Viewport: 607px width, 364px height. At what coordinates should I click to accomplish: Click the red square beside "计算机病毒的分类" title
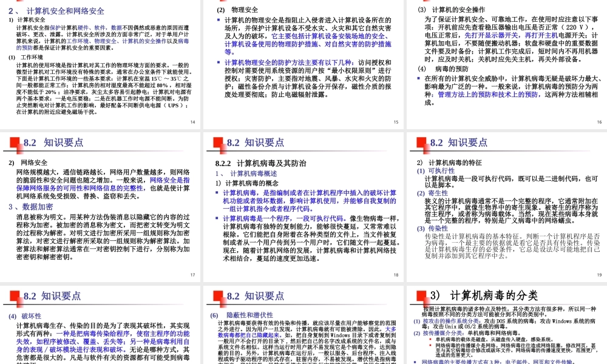click(x=421, y=295)
